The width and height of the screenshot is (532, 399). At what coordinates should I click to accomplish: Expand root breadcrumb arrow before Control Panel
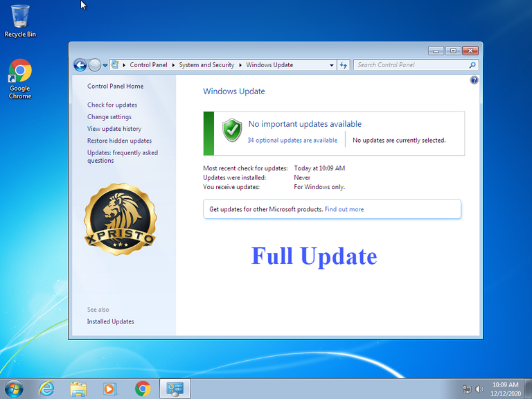[x=124, y=65]
